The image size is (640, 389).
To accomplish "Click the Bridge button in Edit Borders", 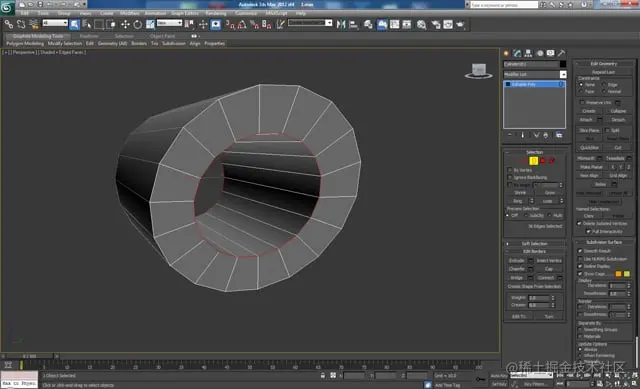I will tap(517, 278).
